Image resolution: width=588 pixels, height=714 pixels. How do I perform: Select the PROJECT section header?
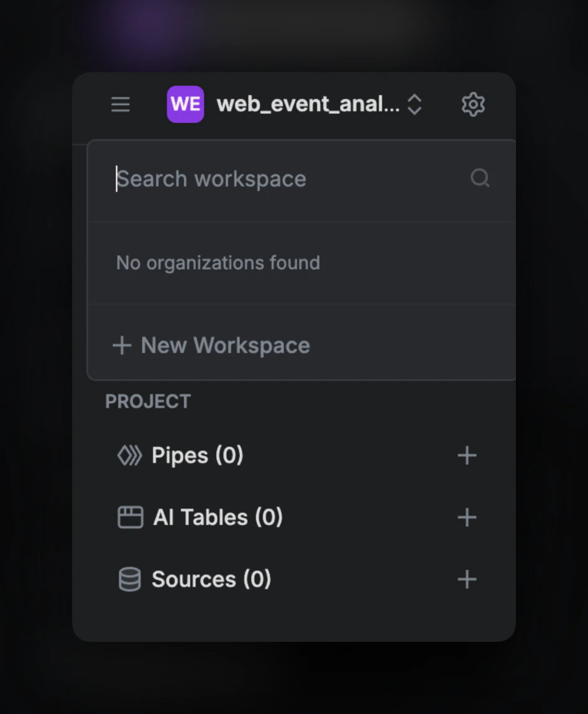tap(148, 401)
